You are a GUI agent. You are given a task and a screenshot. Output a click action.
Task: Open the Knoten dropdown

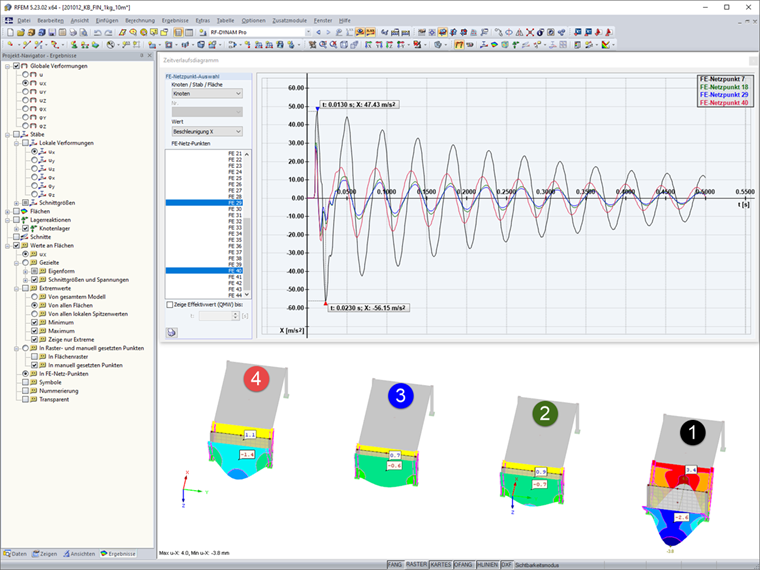pos(207,94)
